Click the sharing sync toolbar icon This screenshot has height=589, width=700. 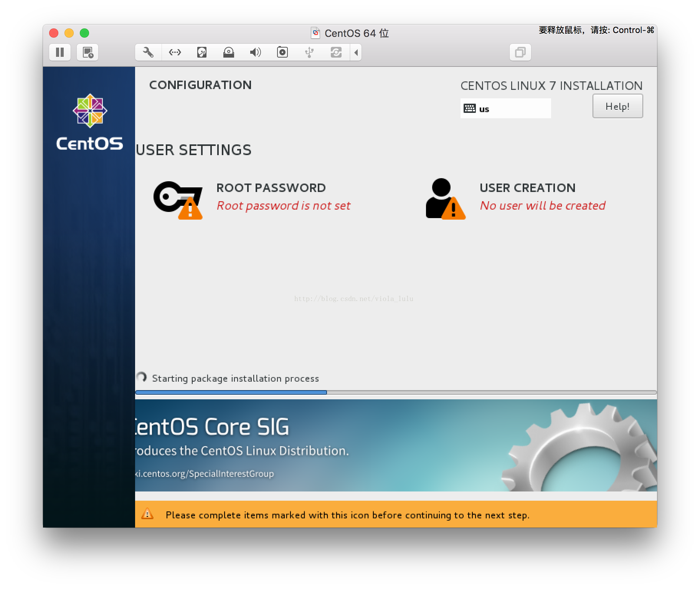tap(336, 52)
